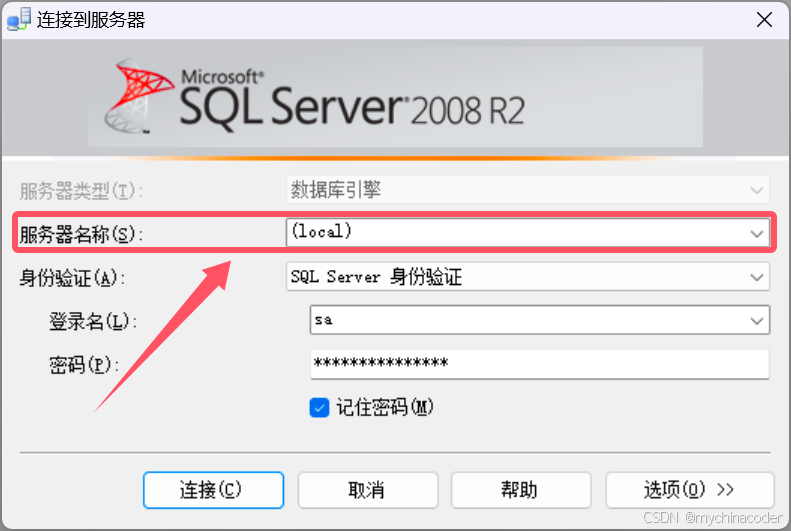Click the server connection icon in title bar
791x531 pixels.
click(x=18, y=20)
